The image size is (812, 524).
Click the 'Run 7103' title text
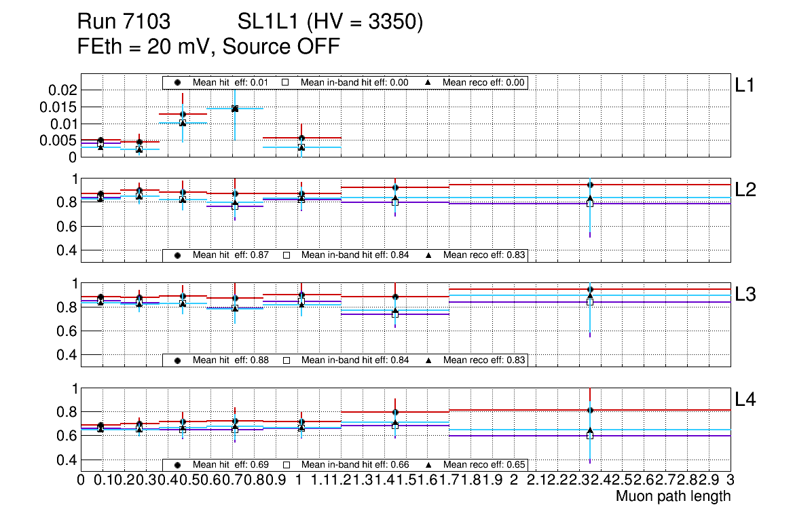tap(124, 22)
